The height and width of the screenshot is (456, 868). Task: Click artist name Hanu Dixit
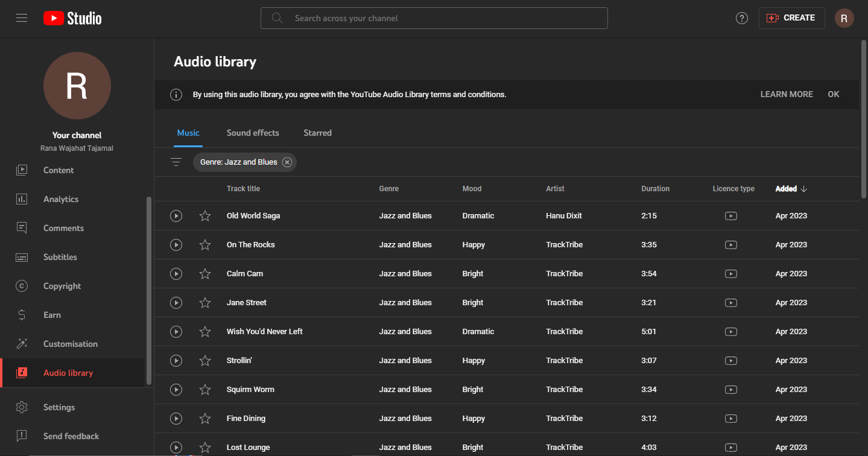tap(564, 216)
